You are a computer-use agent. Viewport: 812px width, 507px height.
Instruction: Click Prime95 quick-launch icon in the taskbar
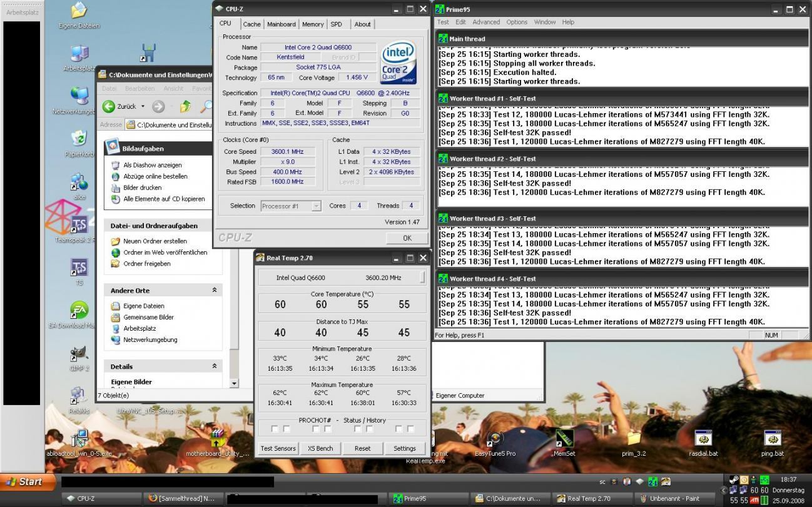tap(652, 481)
